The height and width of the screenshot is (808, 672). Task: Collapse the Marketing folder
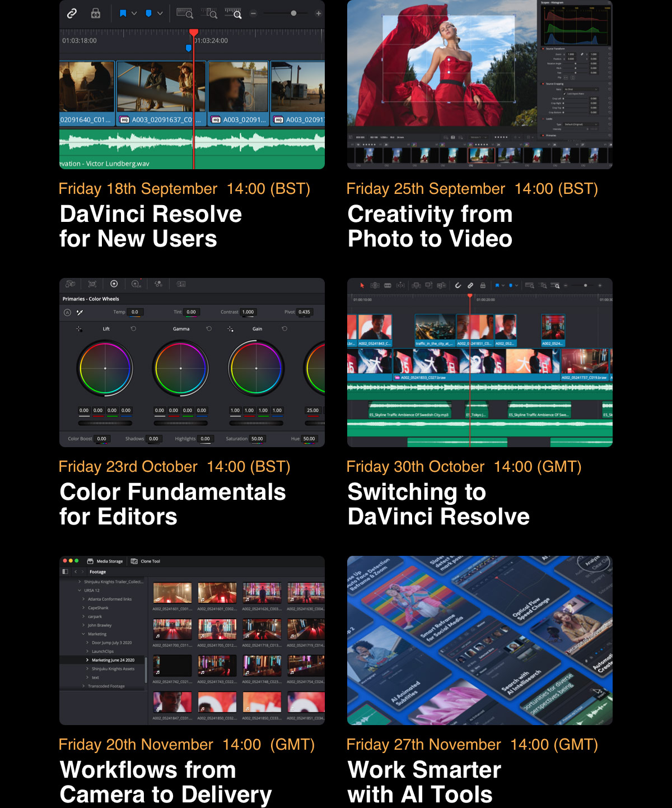click(83, 634)
